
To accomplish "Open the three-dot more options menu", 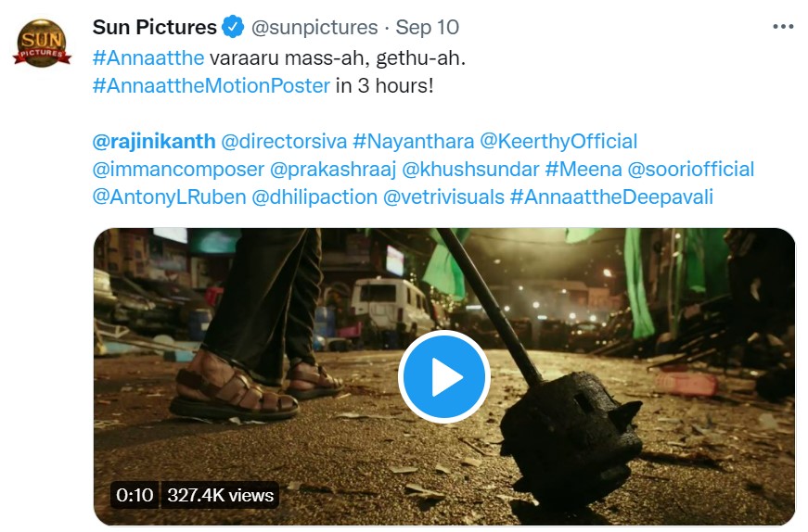I will 783,27.
